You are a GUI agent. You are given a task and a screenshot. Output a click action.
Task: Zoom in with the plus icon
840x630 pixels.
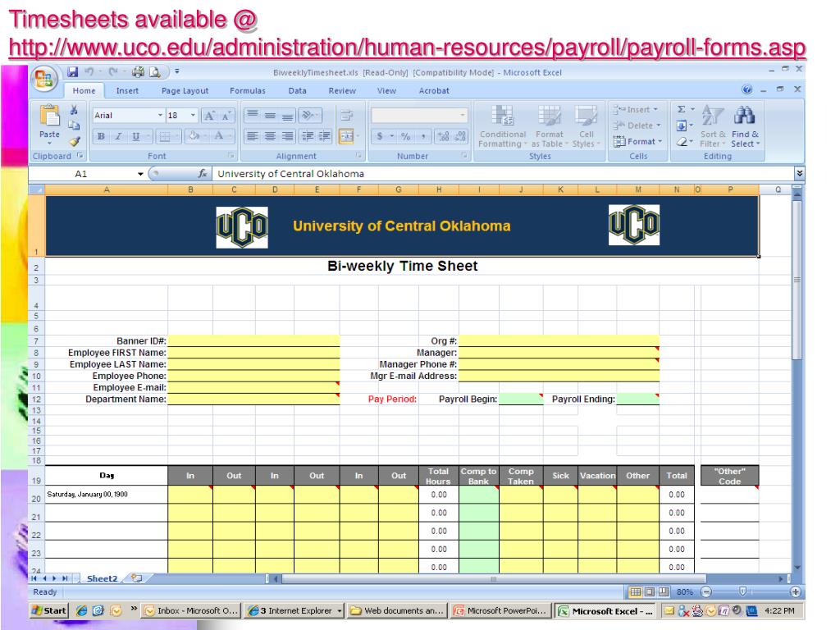(x=795, y=592)
